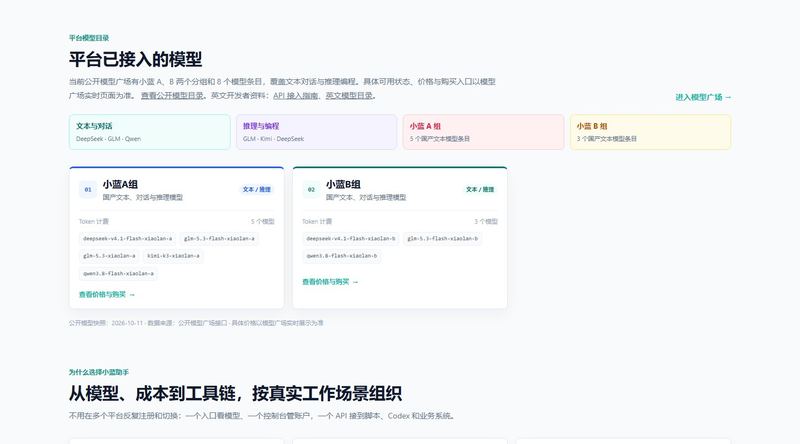Select the 文本与对话 category card
This screenshot has width=800, height=444.
(x=149, y=132)
